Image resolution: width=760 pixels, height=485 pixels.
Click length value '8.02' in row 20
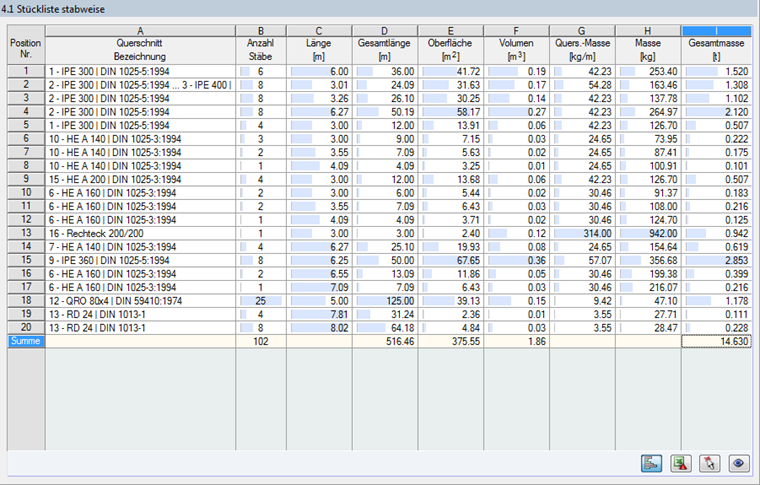pyautogui.click(x=319, y=328)
